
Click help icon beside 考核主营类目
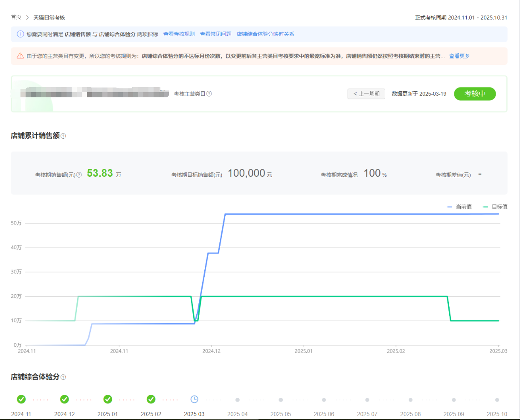(209, 94)
